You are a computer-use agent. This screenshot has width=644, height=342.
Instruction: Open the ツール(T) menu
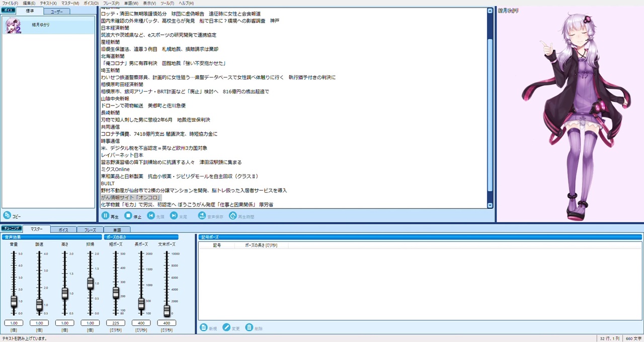[x=167, y=3]
